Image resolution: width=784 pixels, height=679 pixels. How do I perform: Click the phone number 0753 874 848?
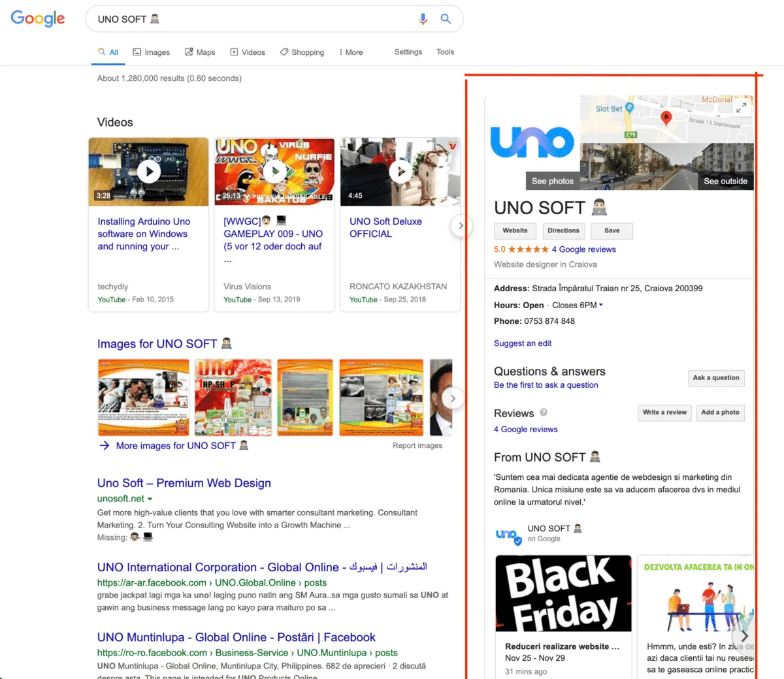[x=549, y=321]
